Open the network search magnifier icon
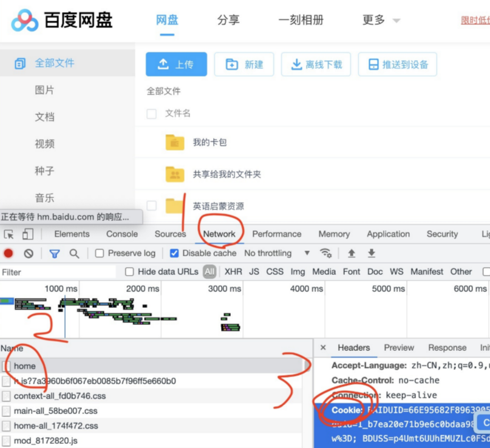Screen dimensions: 490x448 coord(74,253)
